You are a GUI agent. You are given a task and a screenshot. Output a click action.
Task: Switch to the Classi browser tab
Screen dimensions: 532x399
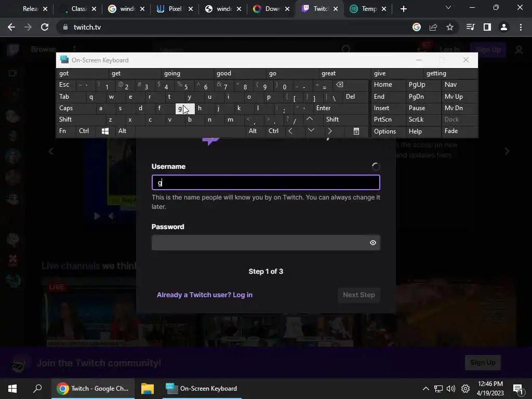click(x=79, y=9)
